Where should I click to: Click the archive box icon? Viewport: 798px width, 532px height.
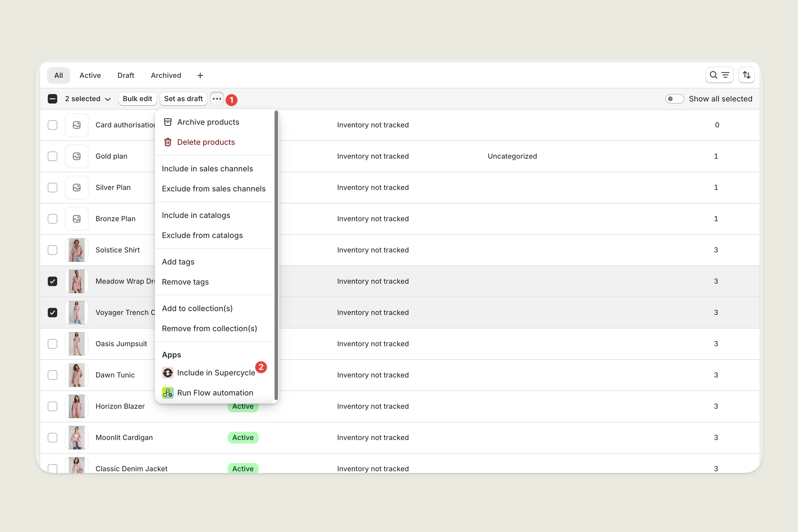click(x=168, y=122)
